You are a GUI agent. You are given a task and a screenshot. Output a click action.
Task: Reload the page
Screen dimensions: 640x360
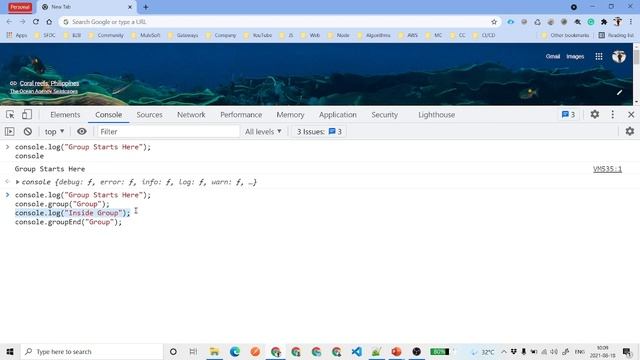point(36,22)
